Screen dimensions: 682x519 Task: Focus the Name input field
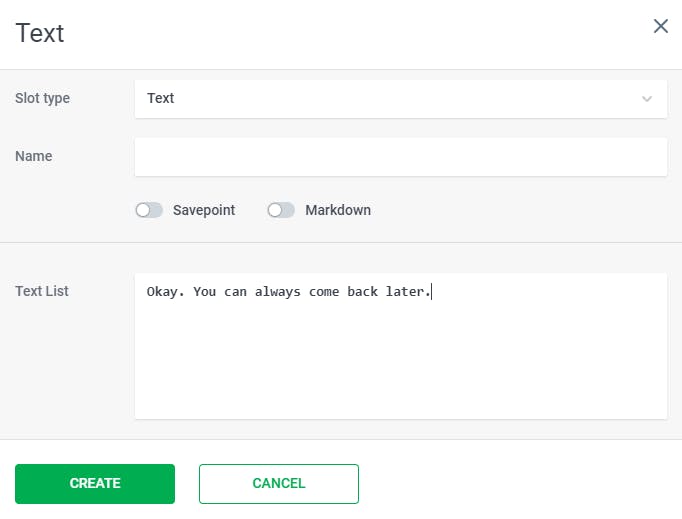[x=400, y=157]
